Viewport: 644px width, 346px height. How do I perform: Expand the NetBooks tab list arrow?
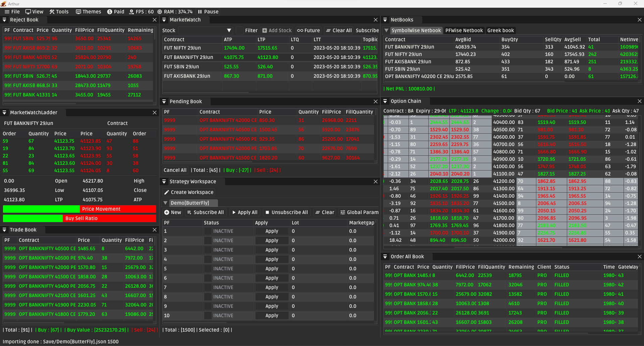[386, 30]
